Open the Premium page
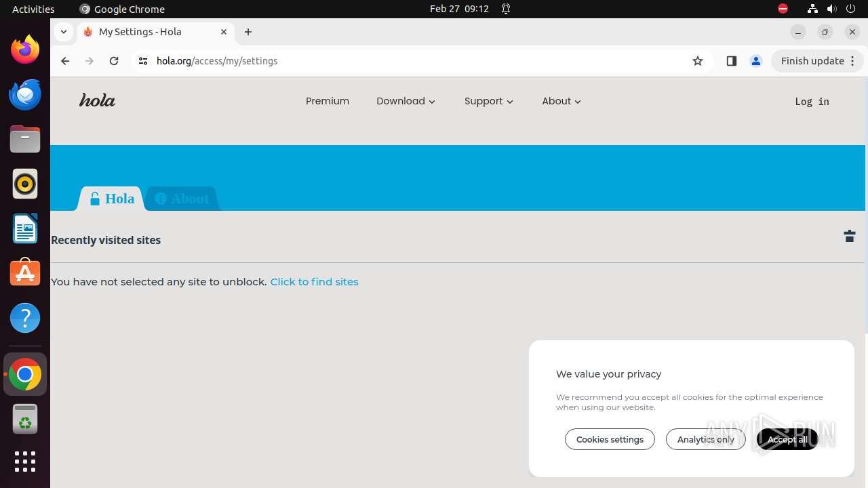Screen dimensions: 868x488 pos(328,101)
